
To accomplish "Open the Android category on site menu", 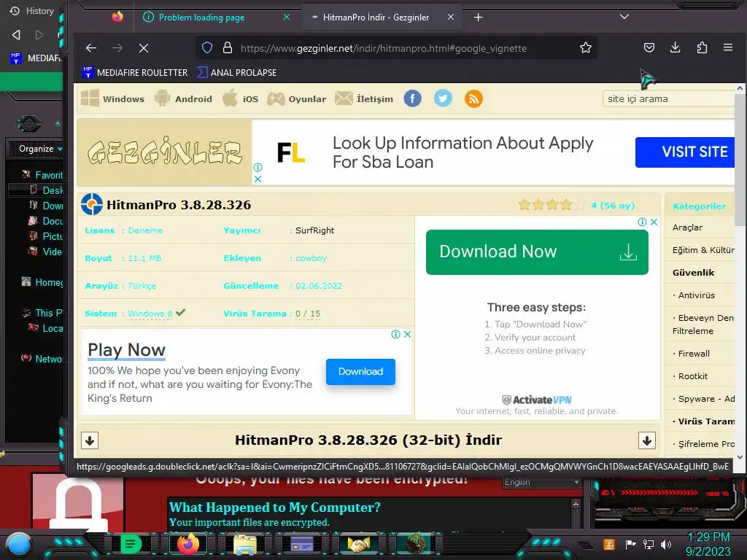I will (x=183, y=98).
